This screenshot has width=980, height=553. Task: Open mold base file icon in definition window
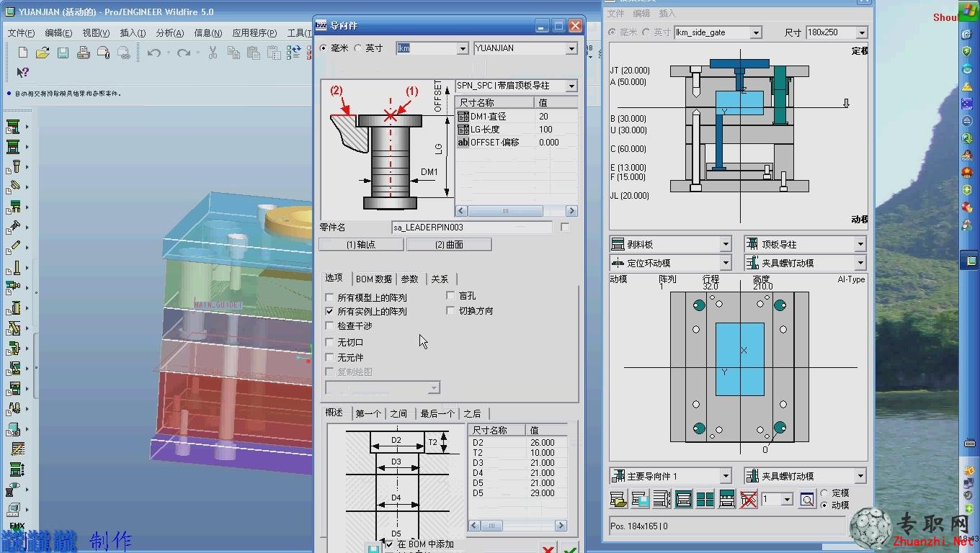click(618, 499)
